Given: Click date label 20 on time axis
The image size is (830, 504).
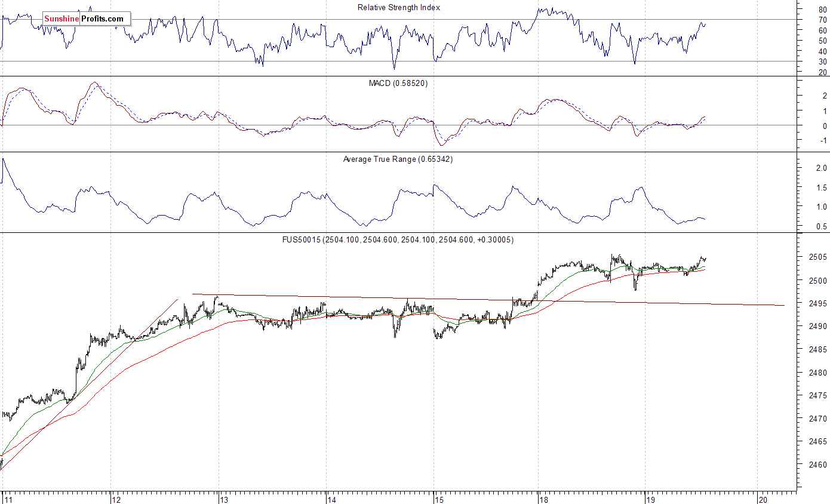Looking at the screenshot, I should 763,499.
